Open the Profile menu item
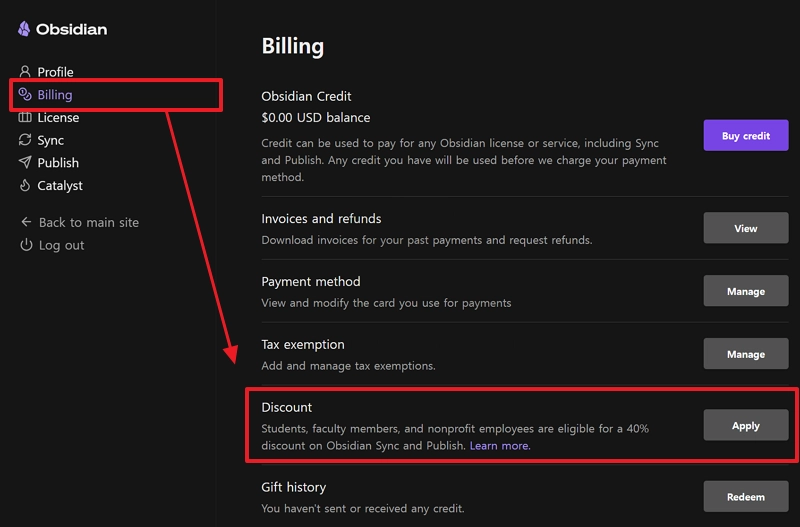The height and width of the screenshot is (527, 800). pyautogui.click(x=55, y=72)
